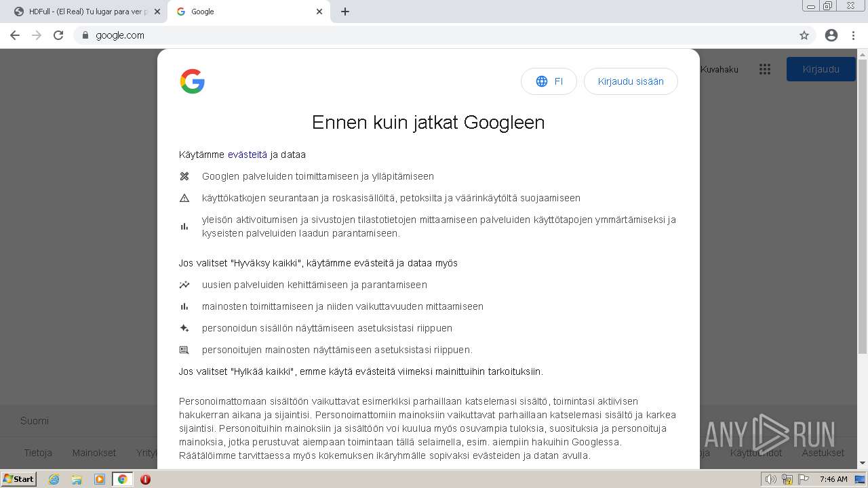Click the lock icon in address bar
The width and height of the screenshot is (868, 488).
pos(85,35)
